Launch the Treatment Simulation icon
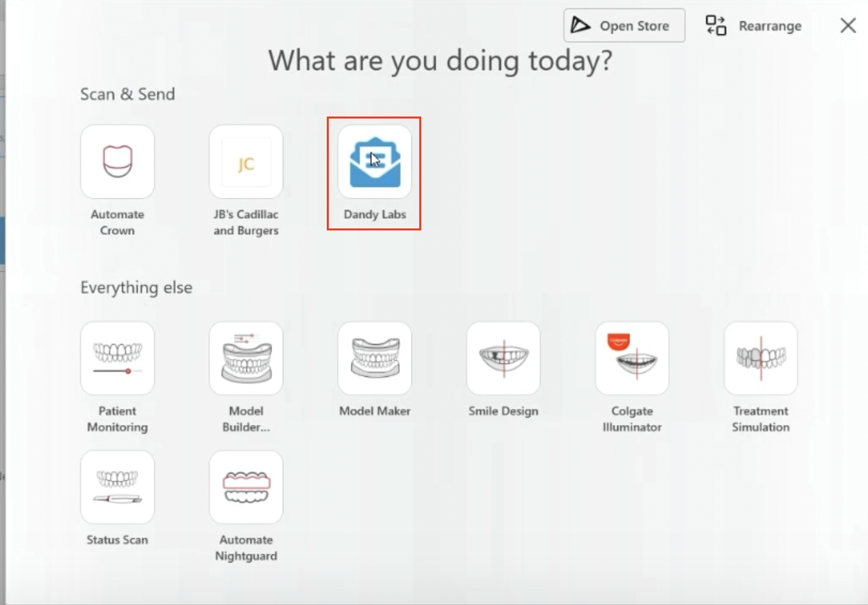The height and width of the screenshot is (605, 868). click(x=761, y=358)
